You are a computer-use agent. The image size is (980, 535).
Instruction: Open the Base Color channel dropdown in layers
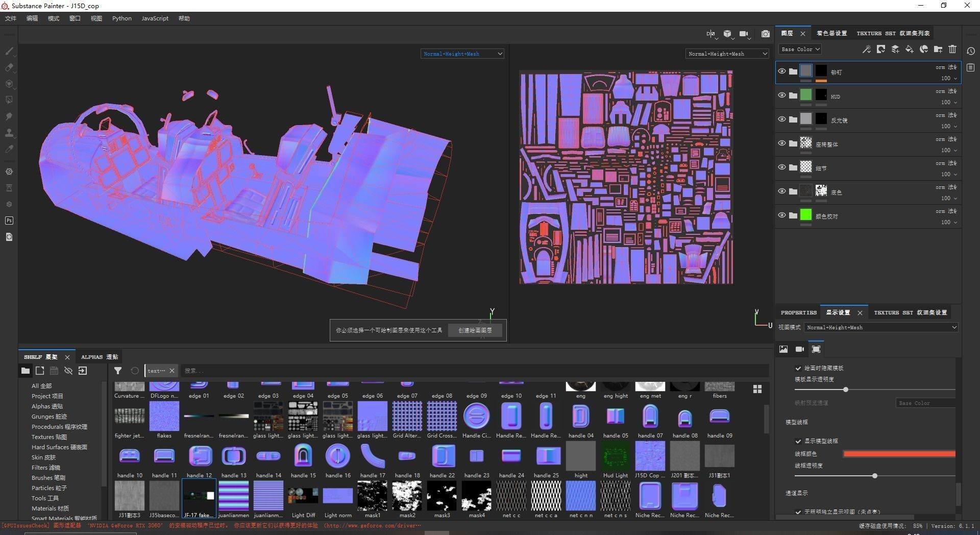point(800,49)
